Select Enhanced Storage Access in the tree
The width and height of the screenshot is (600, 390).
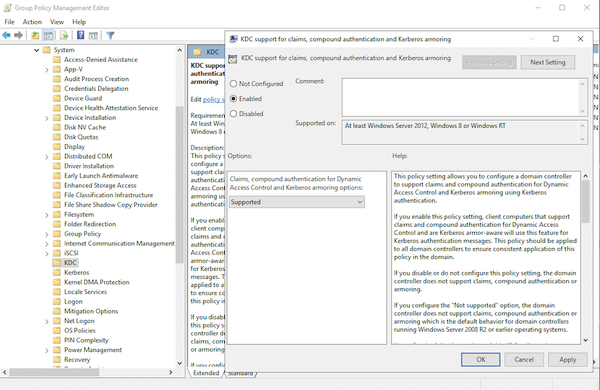point(100,185)
